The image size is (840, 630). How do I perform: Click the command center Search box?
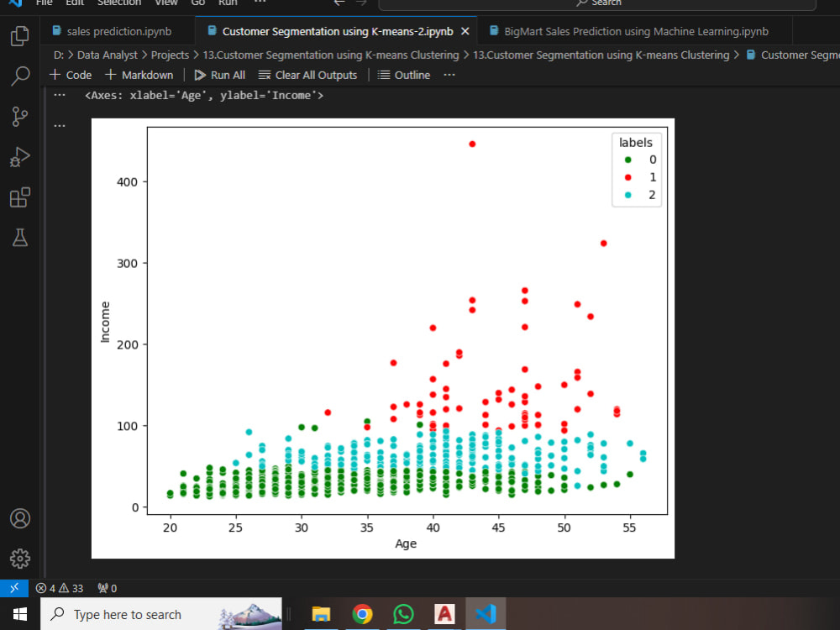(x=596, y=3)
